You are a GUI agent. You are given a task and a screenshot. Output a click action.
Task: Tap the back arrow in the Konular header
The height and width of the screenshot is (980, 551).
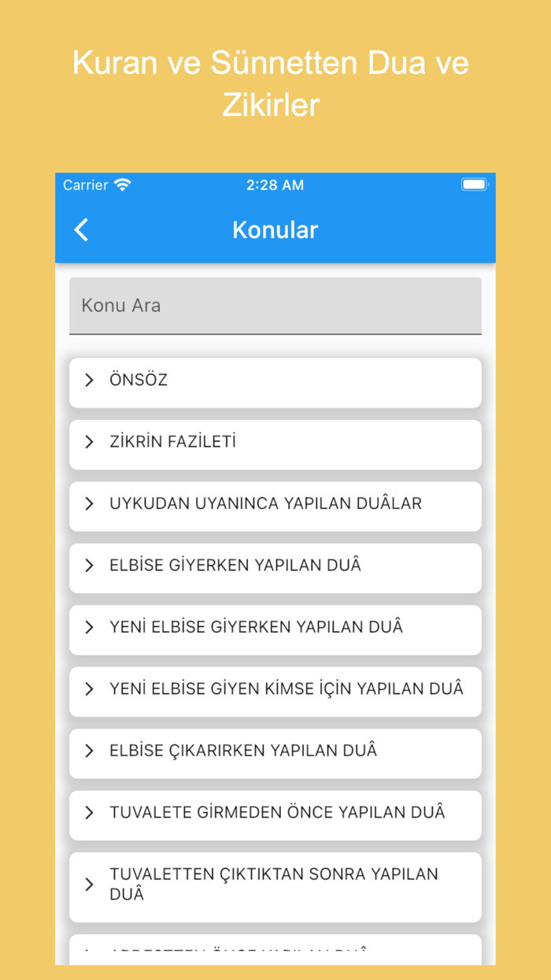coord(81,229)
